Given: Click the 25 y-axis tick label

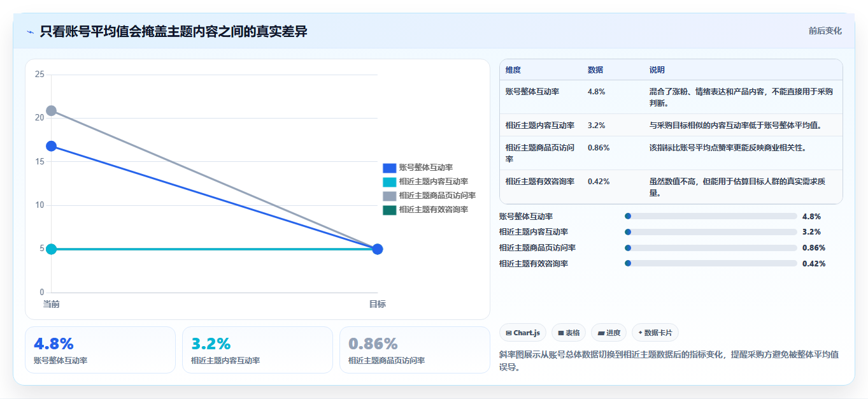Looking at the screenshot, I should click(39, 75).
